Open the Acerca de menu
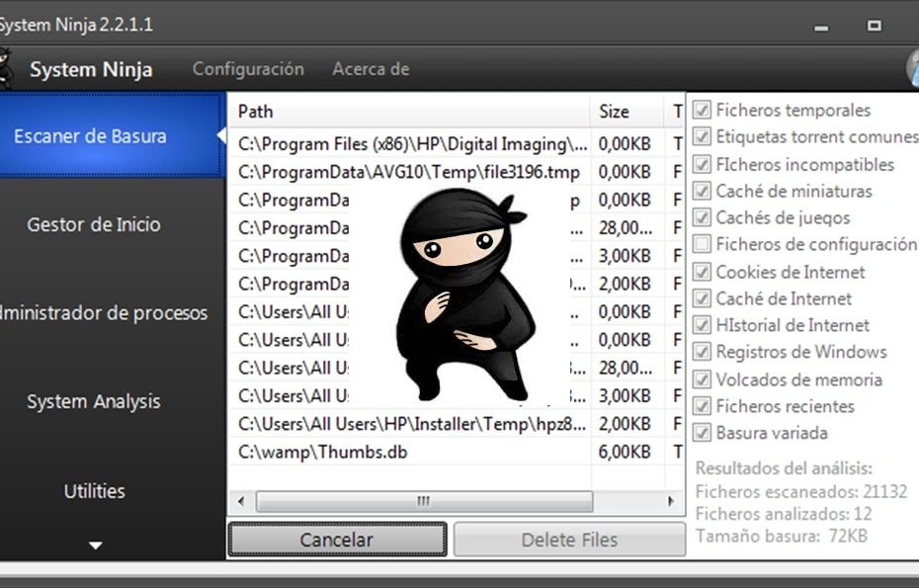 point(371,68)
